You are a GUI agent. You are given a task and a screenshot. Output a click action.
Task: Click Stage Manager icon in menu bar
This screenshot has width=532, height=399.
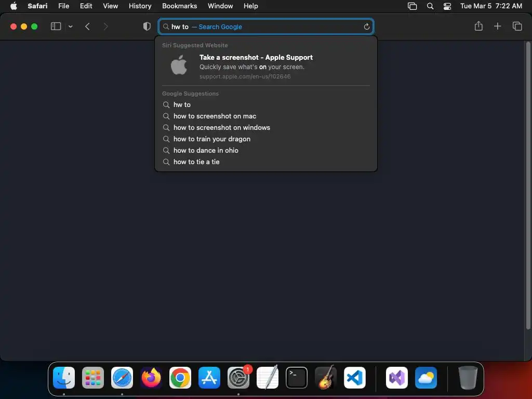(412, 6)
